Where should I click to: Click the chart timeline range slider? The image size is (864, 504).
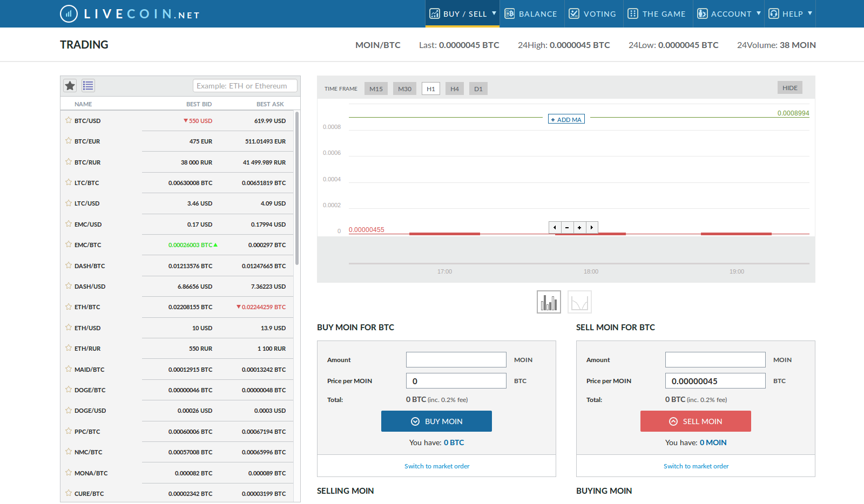pyautogui.click(x=579, y=263)
